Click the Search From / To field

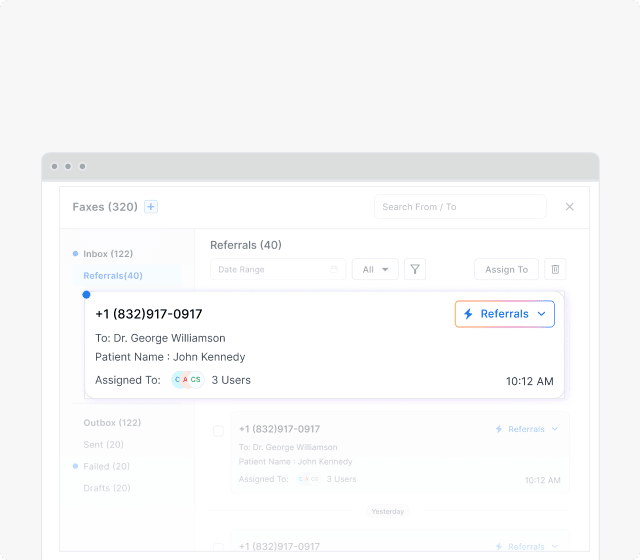point(459,207)
